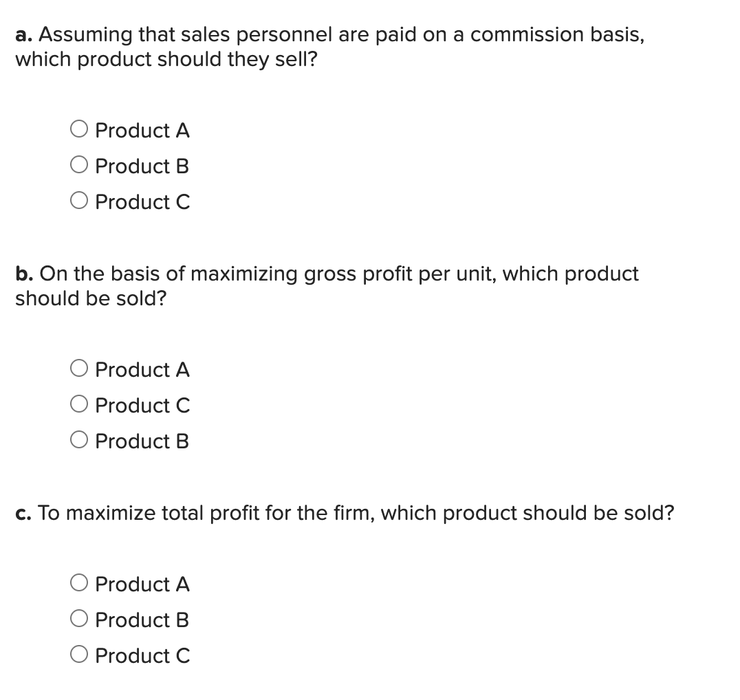This screenshot has height=700, width=740.
Task: Click the 'Product C' label text in question b
Action: 142,406
